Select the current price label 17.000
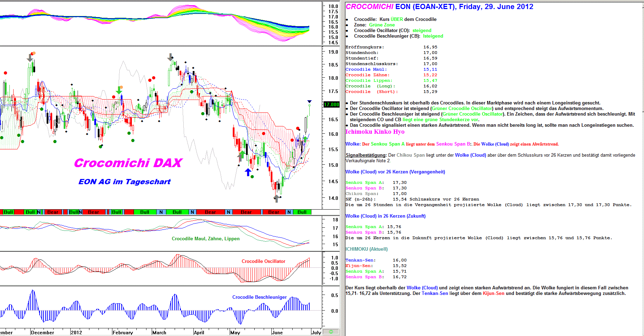This screenshot has width=644, height=336. pyautogui.click(x=331, y=104)
